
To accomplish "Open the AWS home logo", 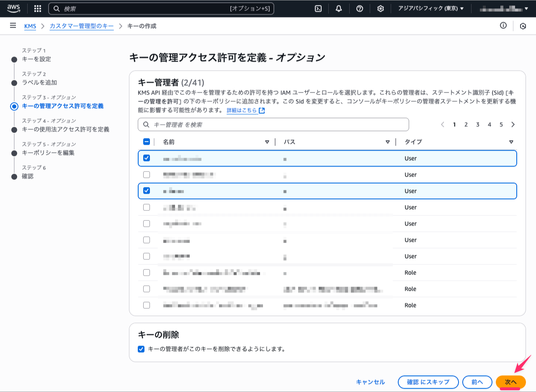I will [x=13, y=8].
